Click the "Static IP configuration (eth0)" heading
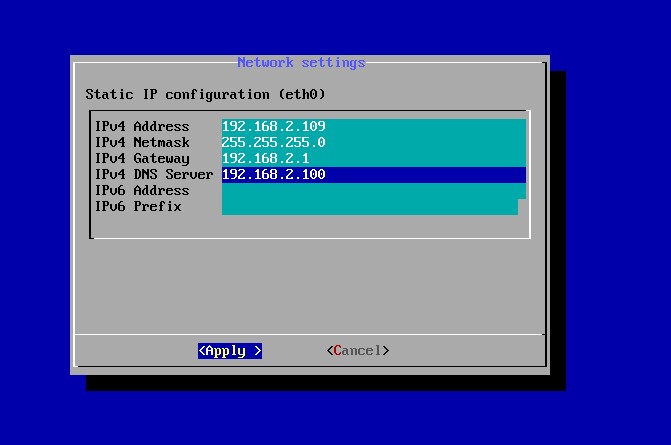 pos(205,95)
